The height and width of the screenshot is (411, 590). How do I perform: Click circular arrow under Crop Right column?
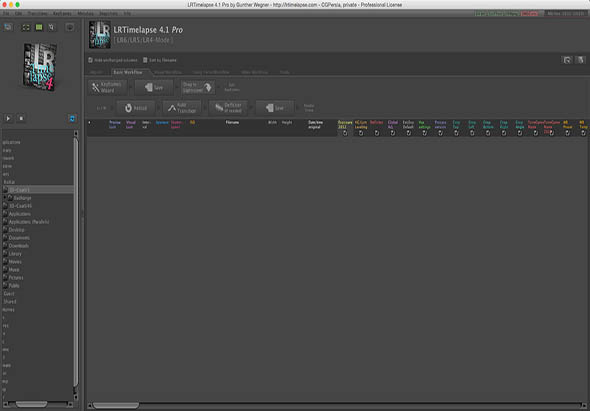(x=504, y=133)
